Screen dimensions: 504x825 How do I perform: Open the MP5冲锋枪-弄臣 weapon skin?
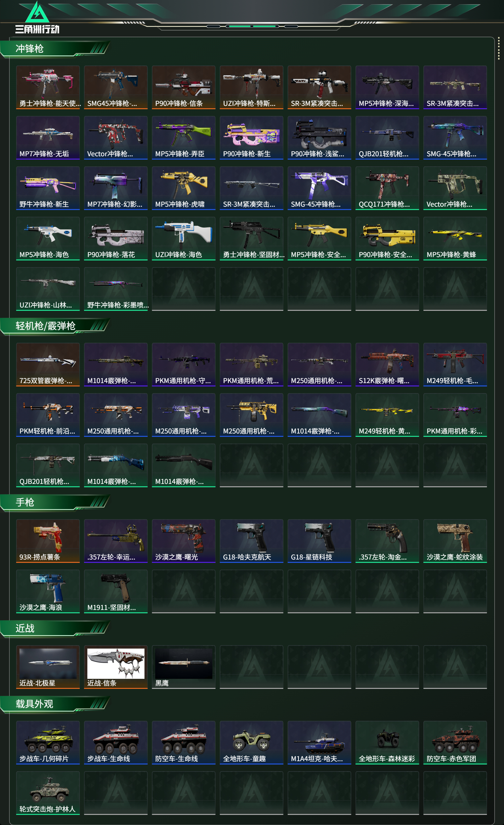[x=183, y=138]
